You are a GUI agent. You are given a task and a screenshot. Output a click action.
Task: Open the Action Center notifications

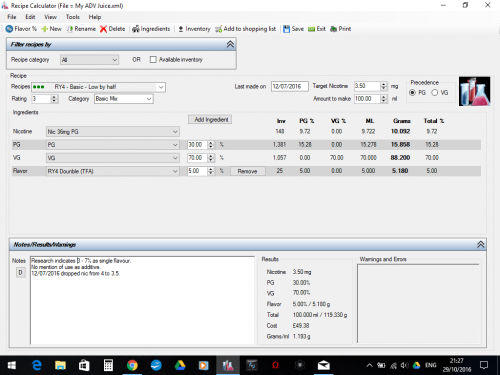click(484, 365)
